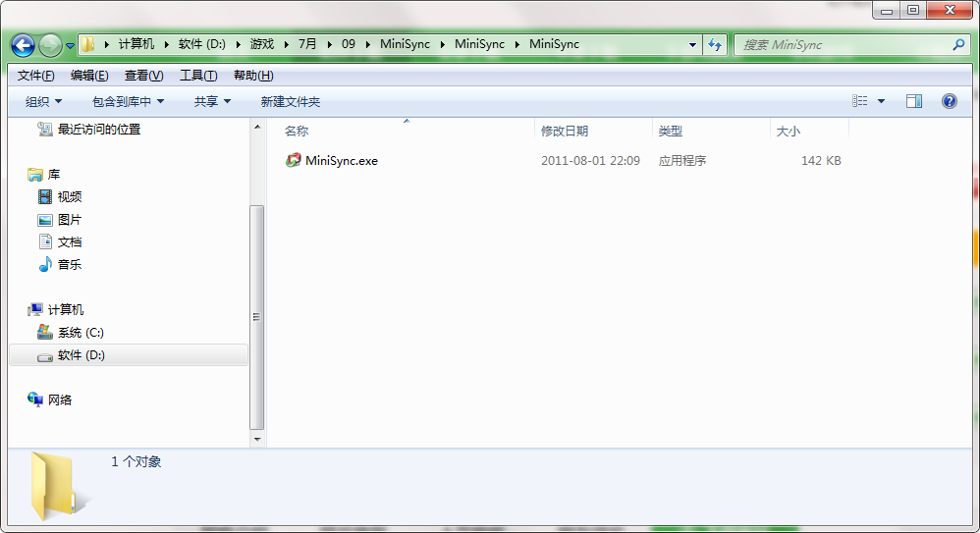Viewport: 980px width, 533px height.
Task: Click the 应用程序 type cell
Action: (681, 161)
